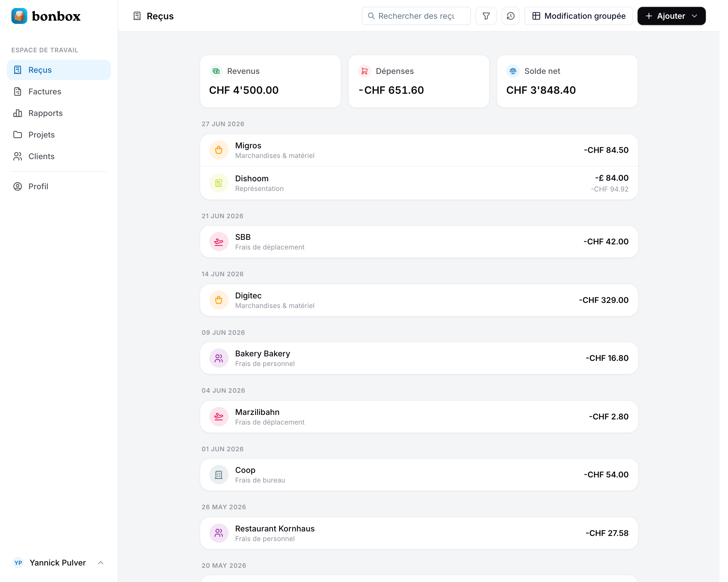The width and height of the screenshot is (728, 582).
Task: Open Rapports in the sidebar
Action: coord(59,113)
